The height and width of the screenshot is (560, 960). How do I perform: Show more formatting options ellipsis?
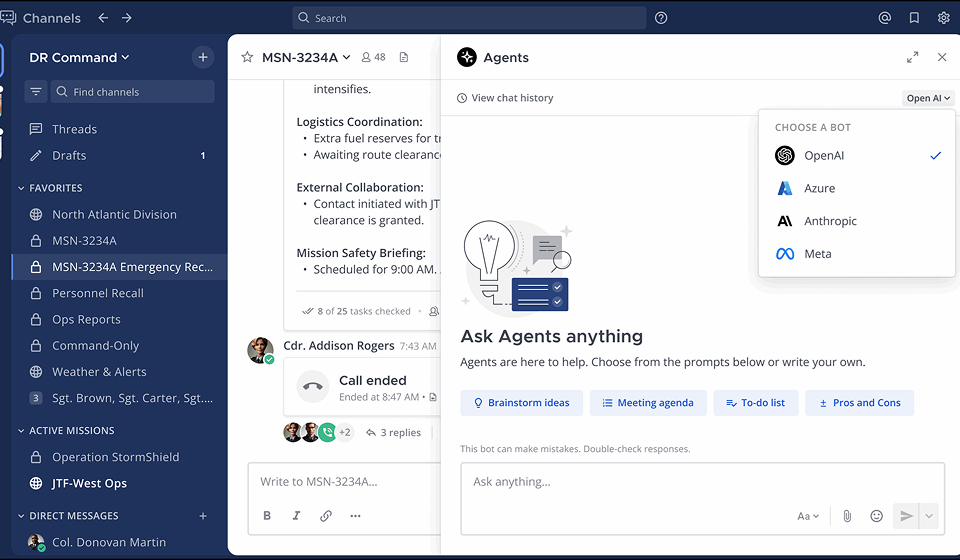click(355, 516)
